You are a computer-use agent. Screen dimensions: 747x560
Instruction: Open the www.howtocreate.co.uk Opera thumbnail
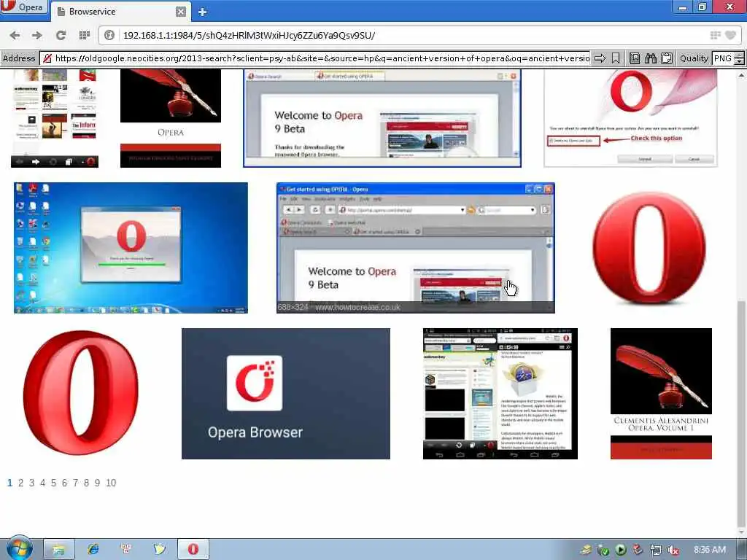[x=415, y=248]
